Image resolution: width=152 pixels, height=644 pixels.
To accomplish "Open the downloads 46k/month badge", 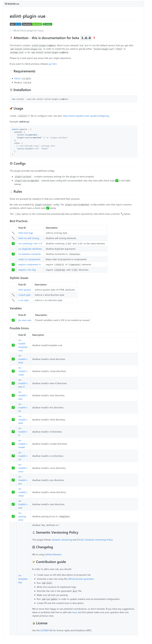I will 32,24.
